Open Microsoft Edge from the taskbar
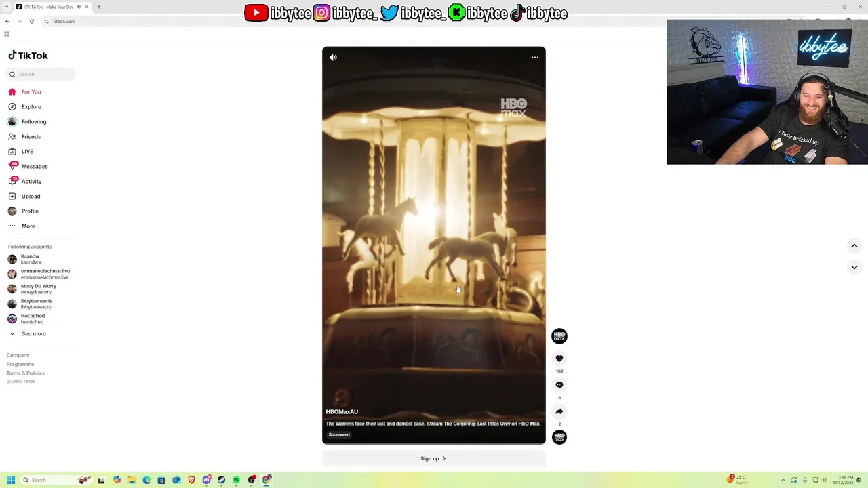Image resolution: width=868 pixels, height=488 pixels. point(146,480)
